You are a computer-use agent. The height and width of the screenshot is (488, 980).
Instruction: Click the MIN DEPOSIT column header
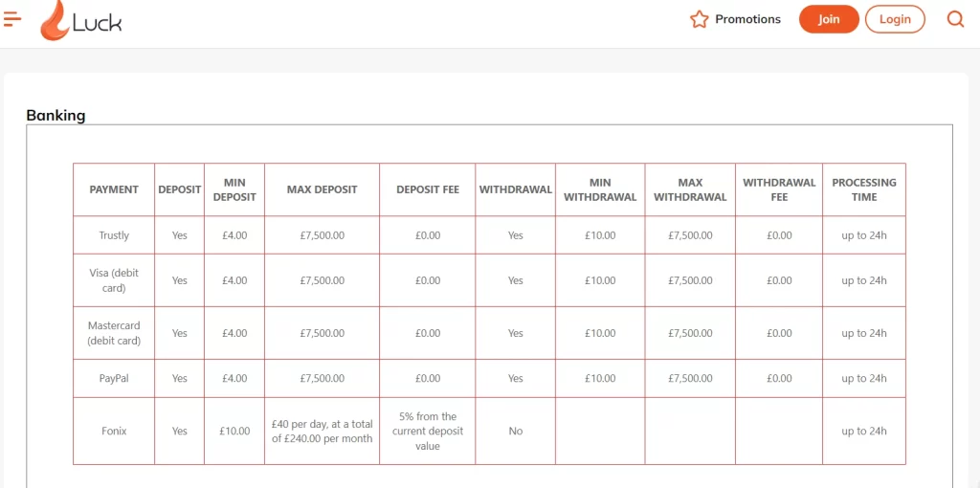click(234, 190)
